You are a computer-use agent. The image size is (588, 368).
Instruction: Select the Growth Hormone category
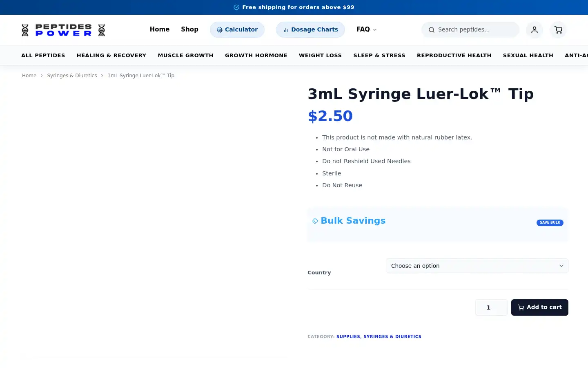256,56
